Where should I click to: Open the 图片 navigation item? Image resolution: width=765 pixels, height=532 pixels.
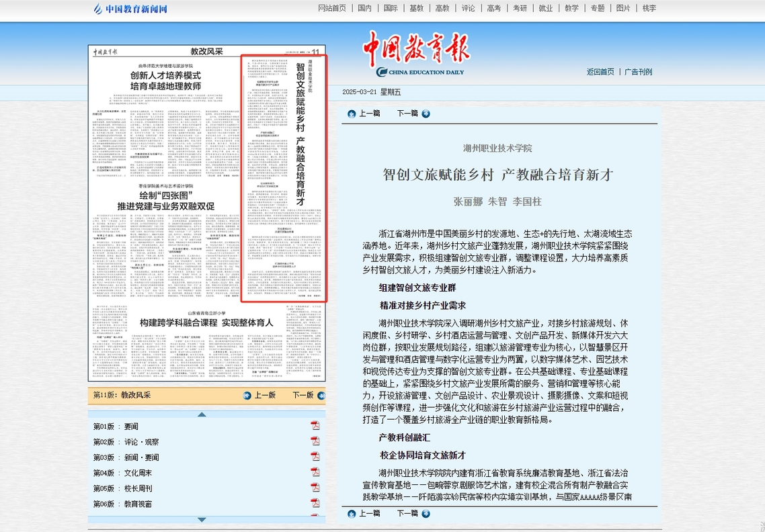click(x=623, y=8)
